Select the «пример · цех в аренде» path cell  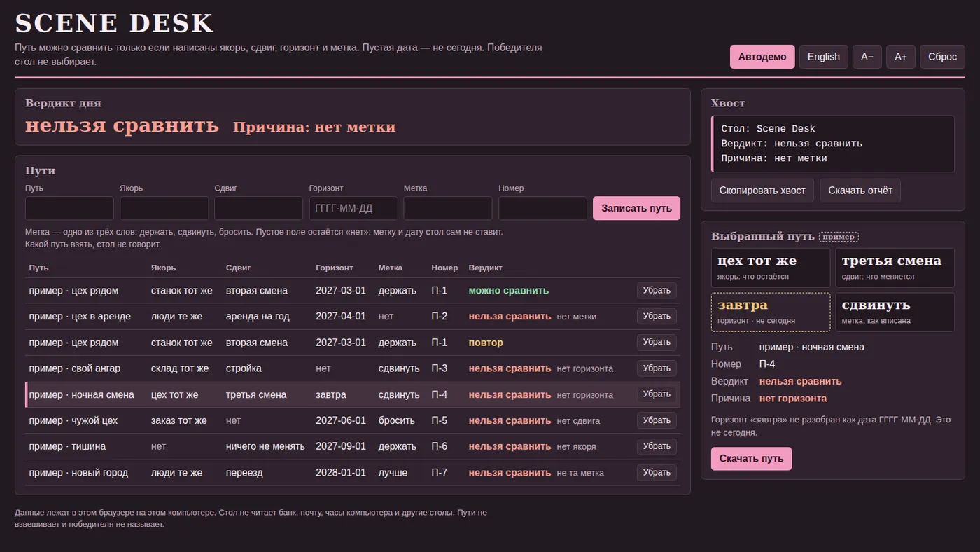pyautogui.click(x=80, y=317)
